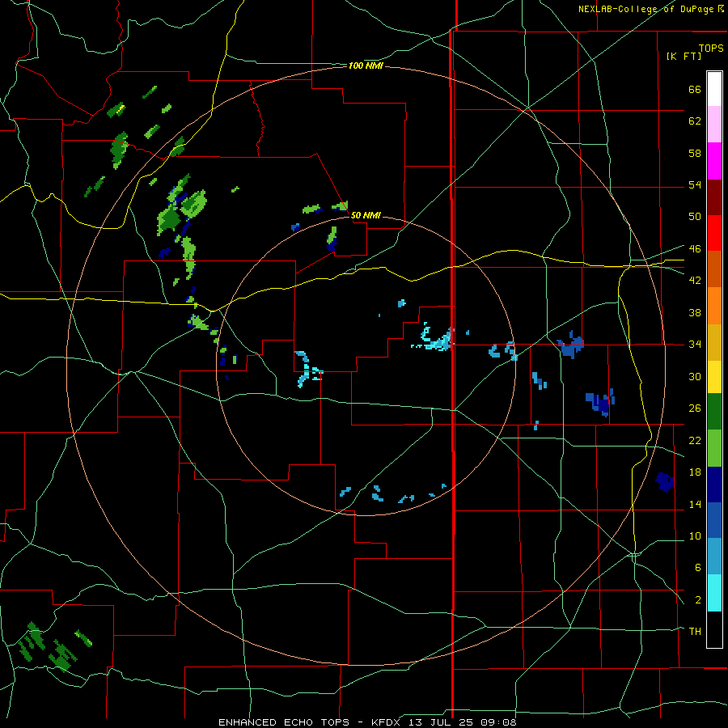
Task: Pick the dark green legend swatch
Action: [714, 412]
